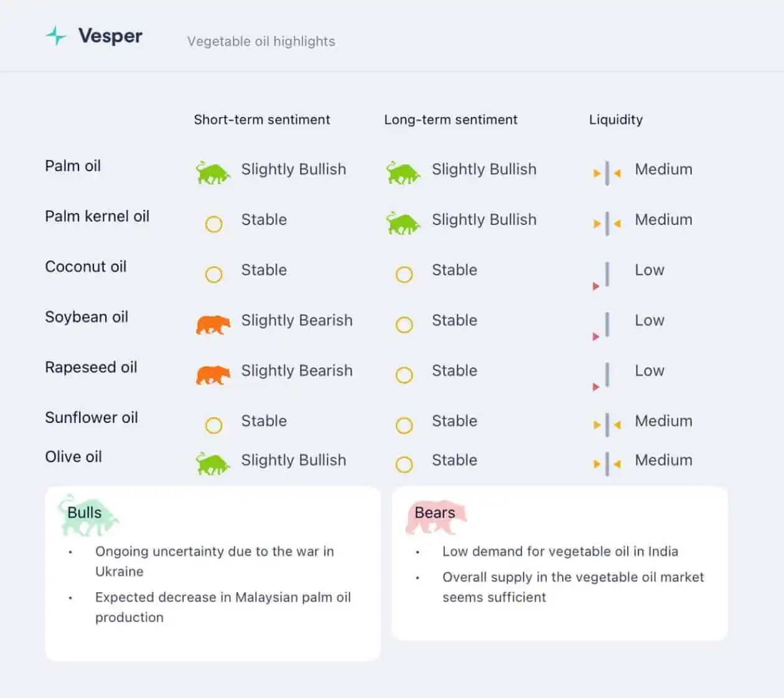
Task: Select Sunflower oil short-term stable circle
Action: tap(213, 425)
